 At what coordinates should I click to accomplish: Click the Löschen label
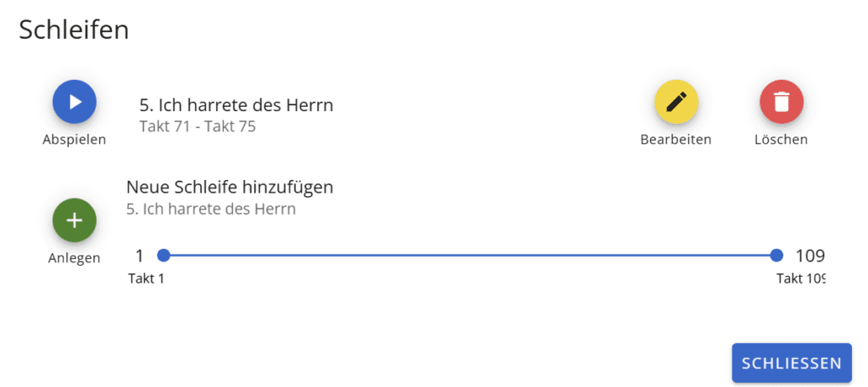click(781, 140)
